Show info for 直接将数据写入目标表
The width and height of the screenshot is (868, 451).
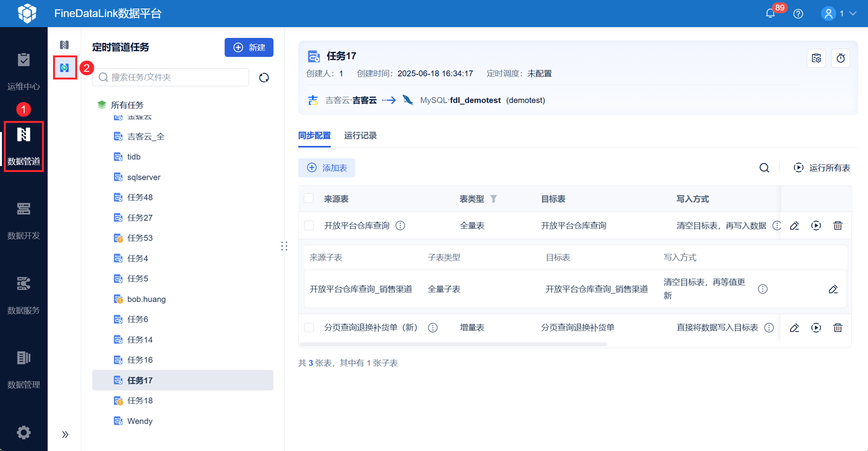pos(769,328)
